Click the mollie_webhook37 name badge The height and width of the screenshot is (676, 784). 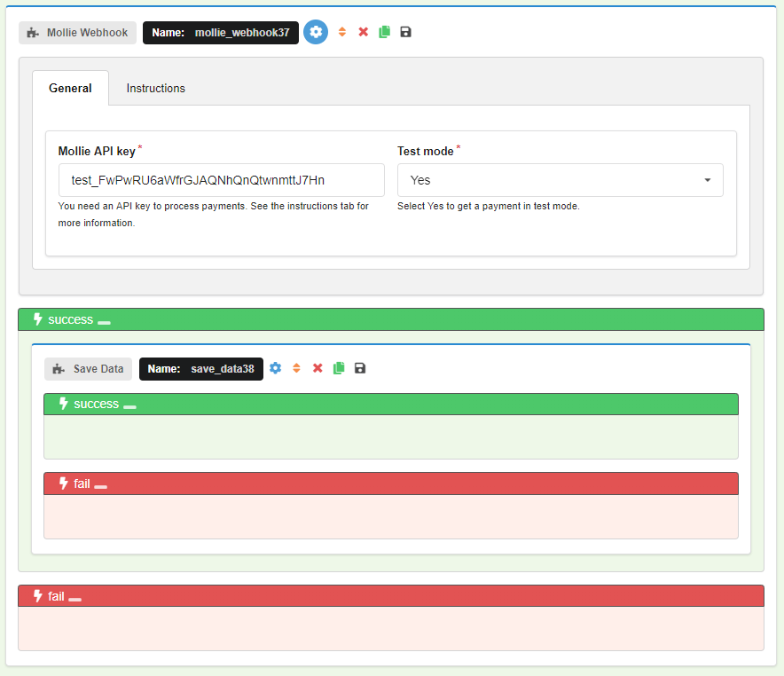[221, 33]
